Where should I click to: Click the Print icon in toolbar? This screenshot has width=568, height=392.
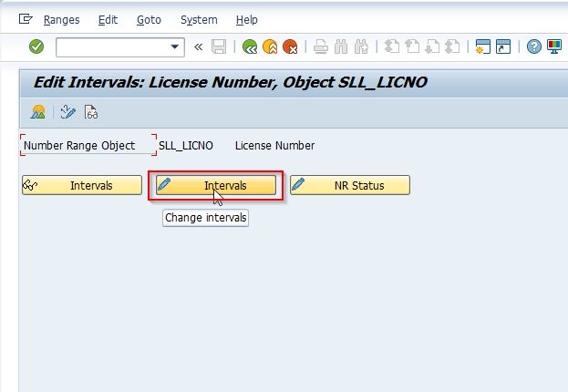point(321,46)
